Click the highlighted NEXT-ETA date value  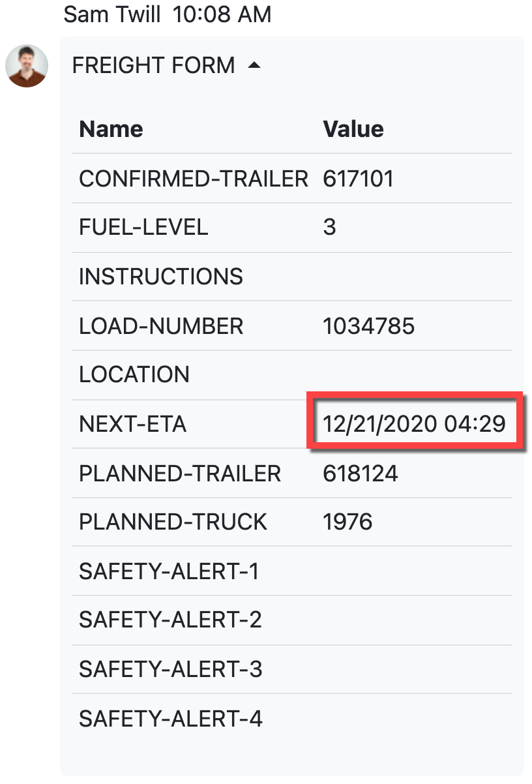click(414, 424)
